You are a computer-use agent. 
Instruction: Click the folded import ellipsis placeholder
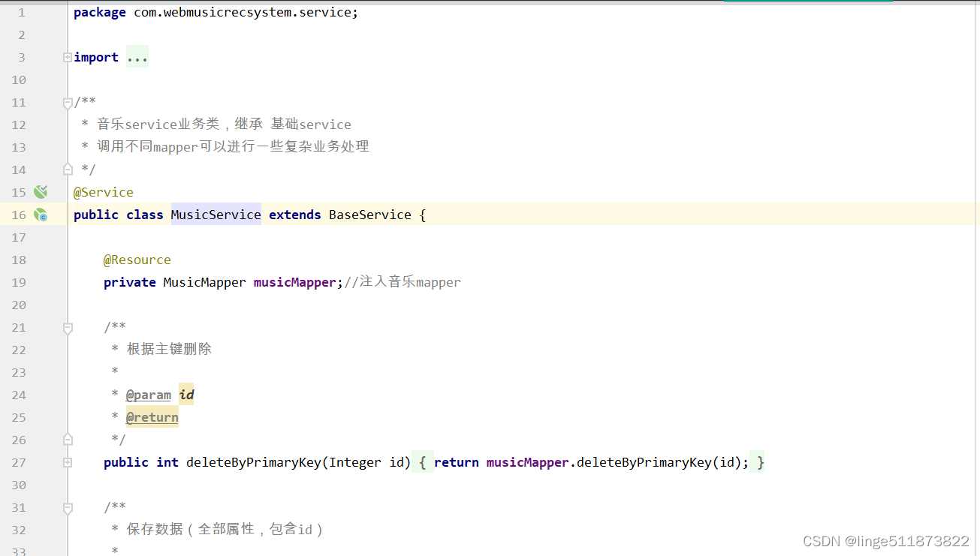137,57
